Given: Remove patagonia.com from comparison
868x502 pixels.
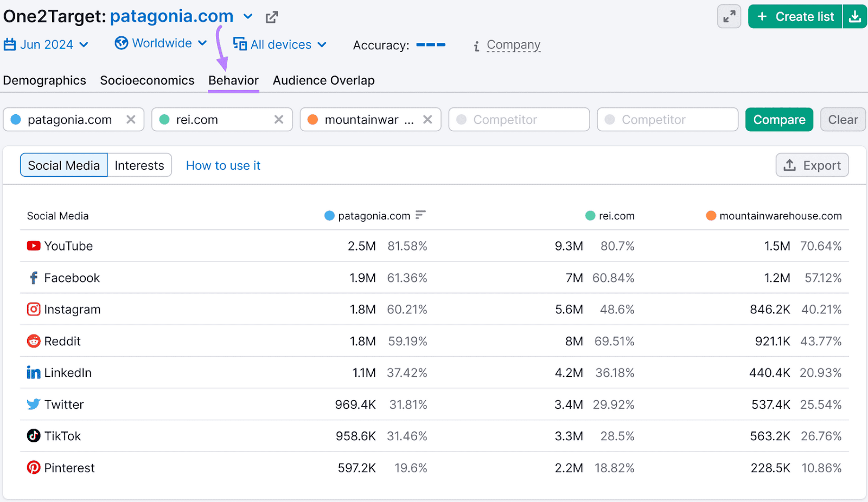Looking at the screenshot, I should tap(131, 119).
